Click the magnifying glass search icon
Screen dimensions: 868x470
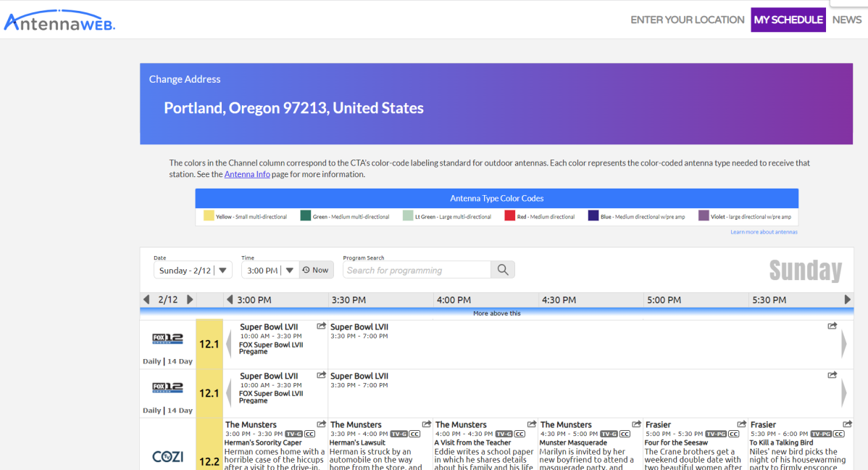503,270
